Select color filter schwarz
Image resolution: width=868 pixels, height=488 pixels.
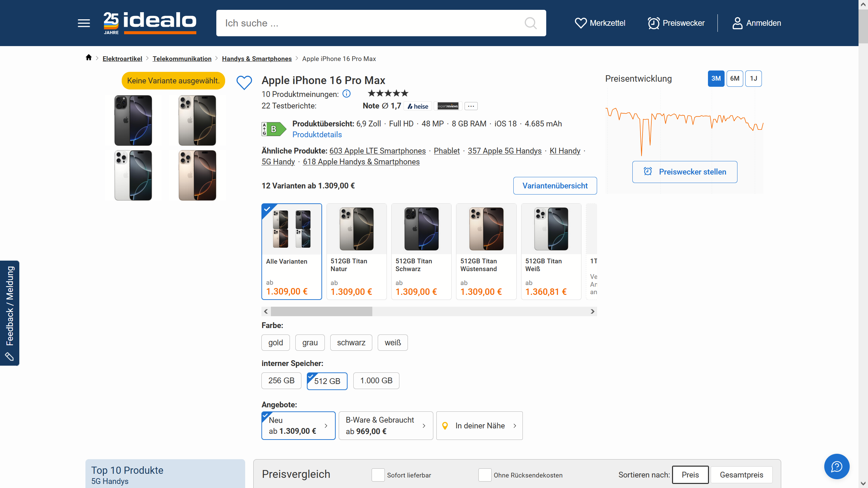(x=351, y=343)
